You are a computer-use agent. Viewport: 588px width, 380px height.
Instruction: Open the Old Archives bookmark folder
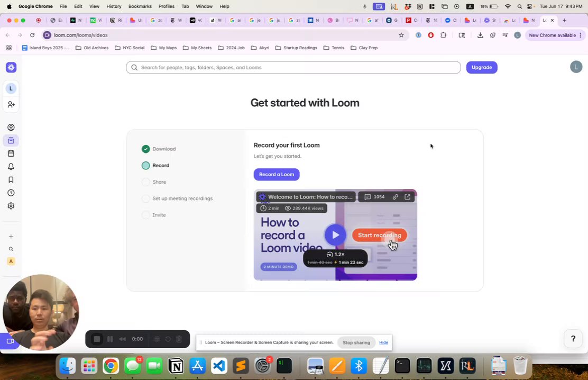(x=92, y=48)
